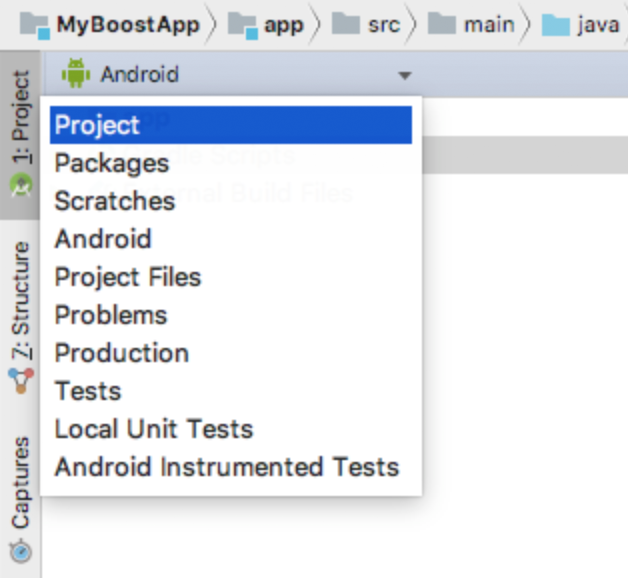
Task: Select Project Files view
Action: pyautogui.click(x=231, y=277)
